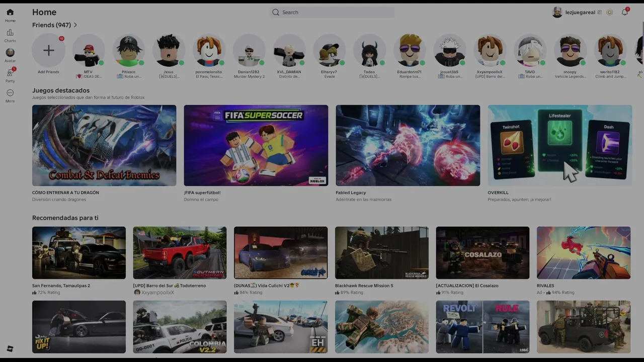The image size is (644, 362).
Task: Click the search magnifier icon
Action: 276,13
